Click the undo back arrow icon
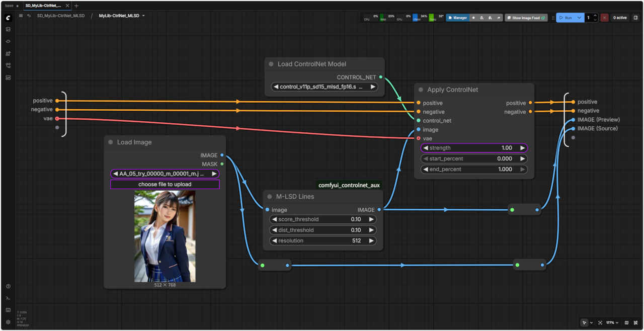 [29, 16]
